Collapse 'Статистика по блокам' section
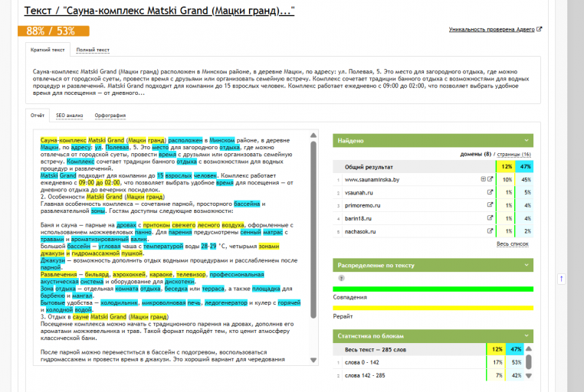 [x=527, y=336]
